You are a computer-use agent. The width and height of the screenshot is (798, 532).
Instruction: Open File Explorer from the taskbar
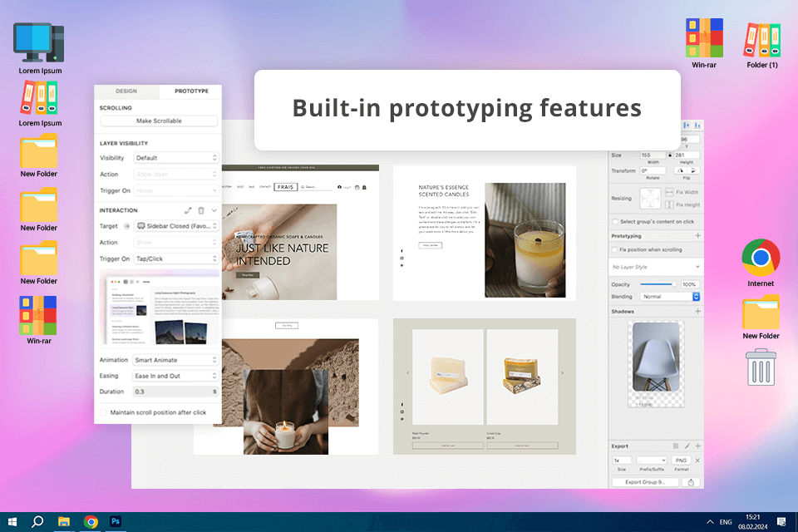point(64,522)
